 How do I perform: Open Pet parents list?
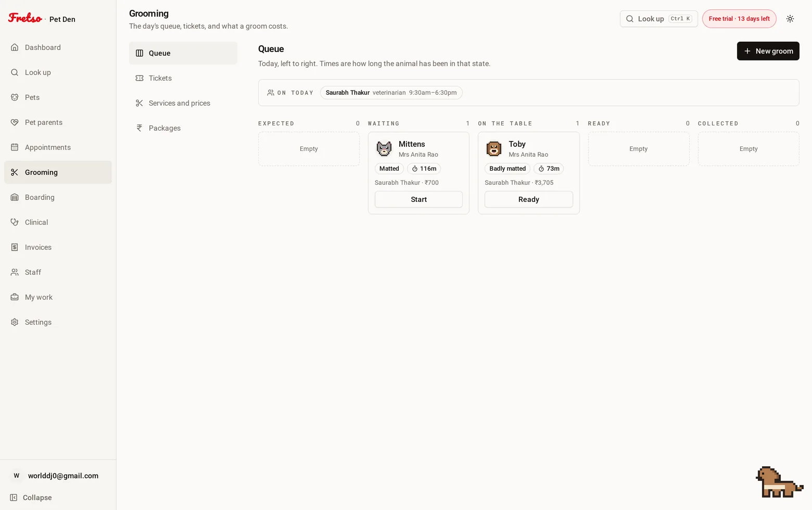(x=58, y=122)
